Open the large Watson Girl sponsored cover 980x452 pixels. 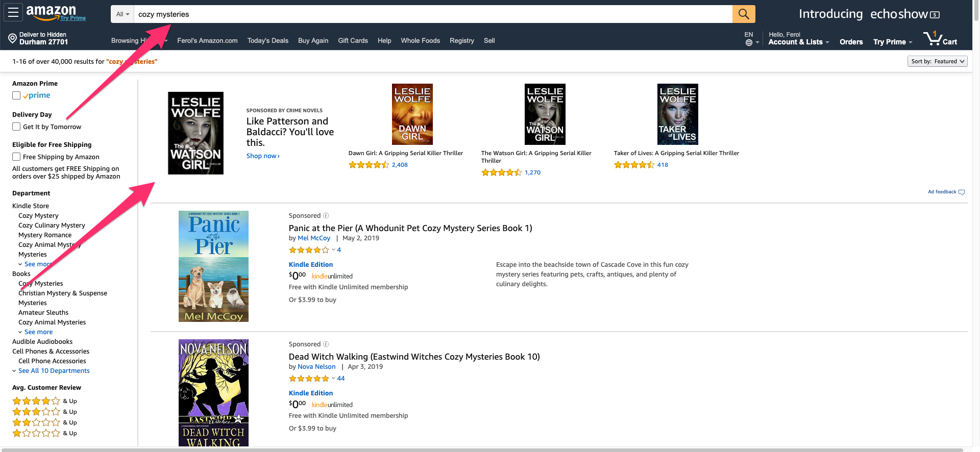[196, 133]
